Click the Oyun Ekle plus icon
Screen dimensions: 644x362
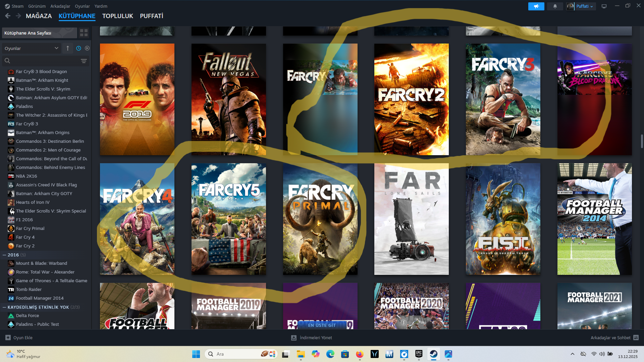click(8, 338)
